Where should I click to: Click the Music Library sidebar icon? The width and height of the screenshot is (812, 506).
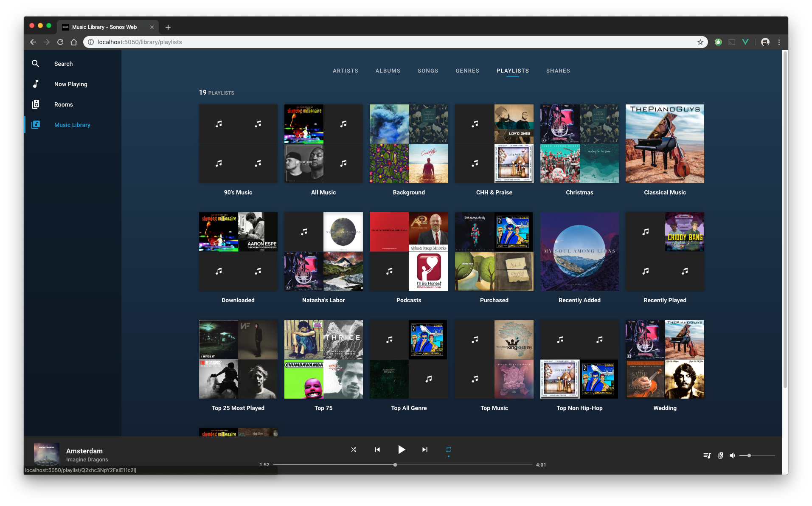(36, 125)
